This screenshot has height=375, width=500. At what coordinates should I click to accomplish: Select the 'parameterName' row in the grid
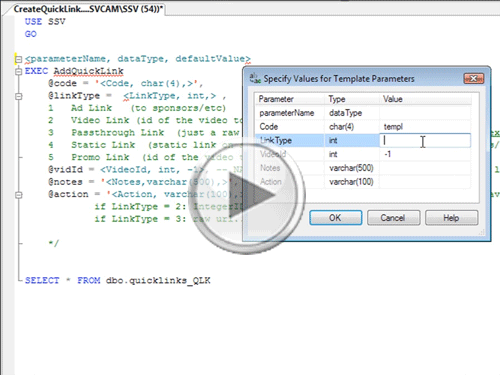[x=363, y=113]
